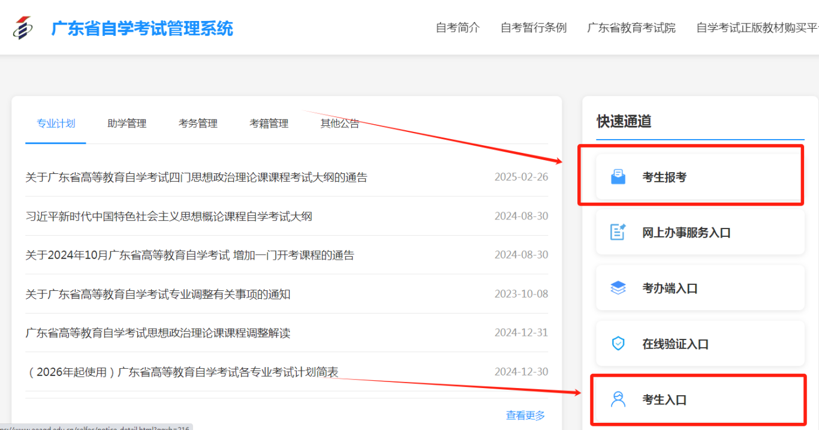This screenshot has height=430, width=819.
Task: Click the 考生入口 person icon
Action: point(618,399)
